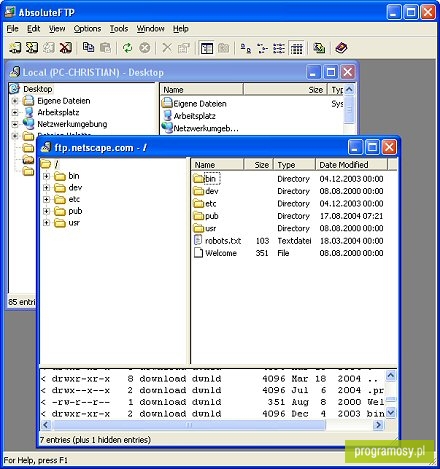Image resolution: width=440 pixels, height=469 pixels.
Task: Click the log pane scroll-up arrow
Action: coord(391,376)
